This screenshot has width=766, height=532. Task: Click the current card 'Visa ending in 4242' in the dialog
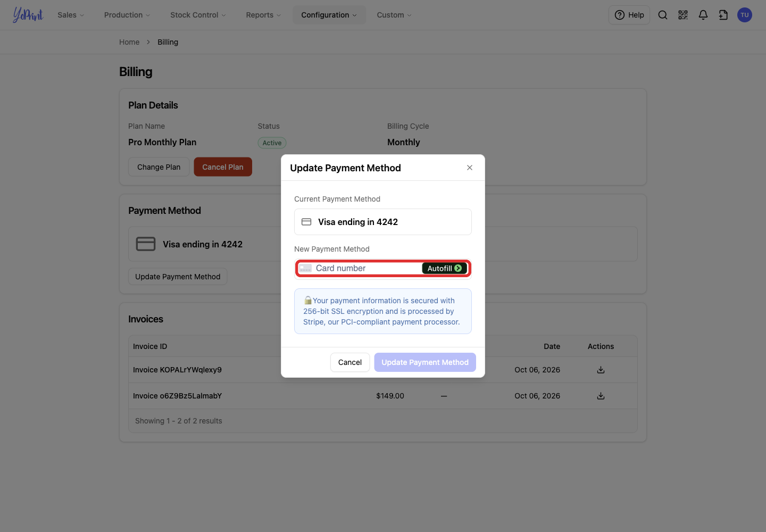point(383,222)
